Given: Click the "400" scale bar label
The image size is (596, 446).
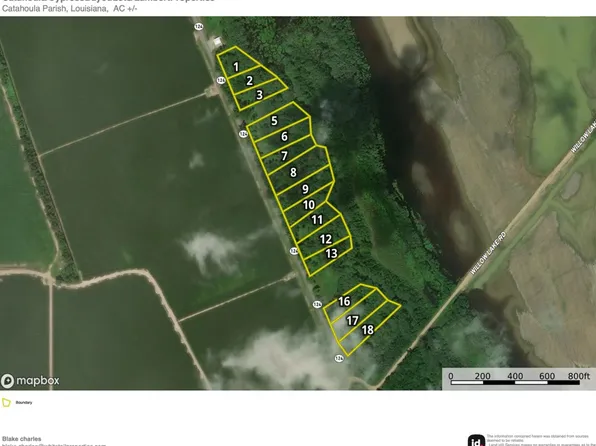Looking at the screenshot, I should [515, 376].
